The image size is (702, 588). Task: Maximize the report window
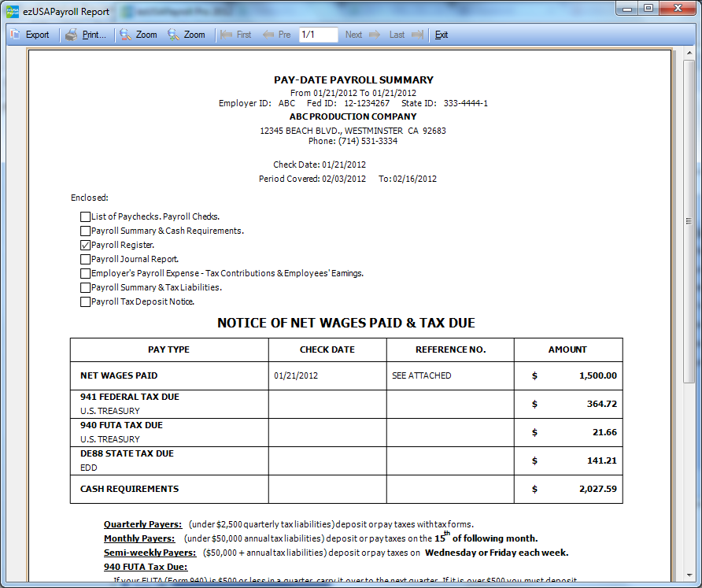pyautogui.click(x=648, y=9)
